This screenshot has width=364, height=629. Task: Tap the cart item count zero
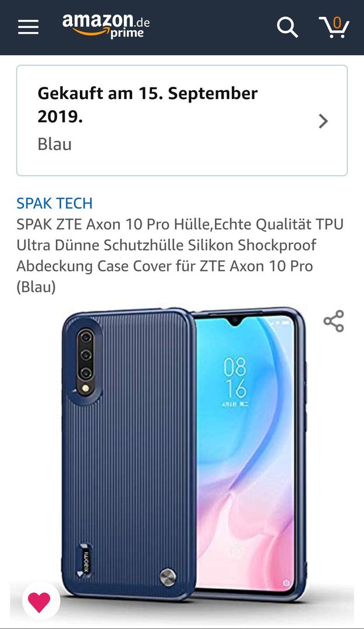pos(337,23)
